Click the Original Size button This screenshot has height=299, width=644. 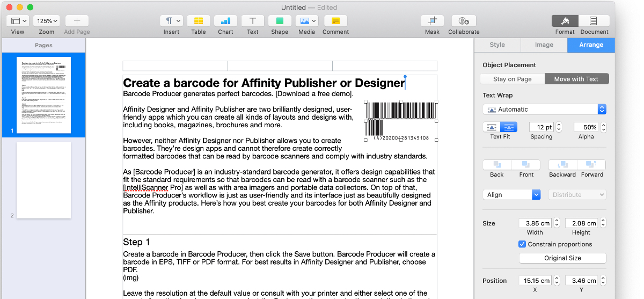[x=562, y=258]
